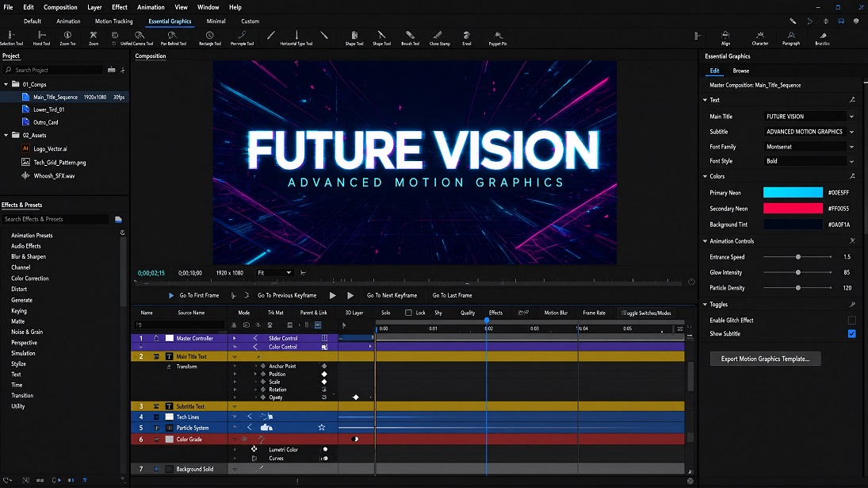Screen dimensions: 868x488
Task: Open the Paragraph panel icon
Action: pos(791,37)
